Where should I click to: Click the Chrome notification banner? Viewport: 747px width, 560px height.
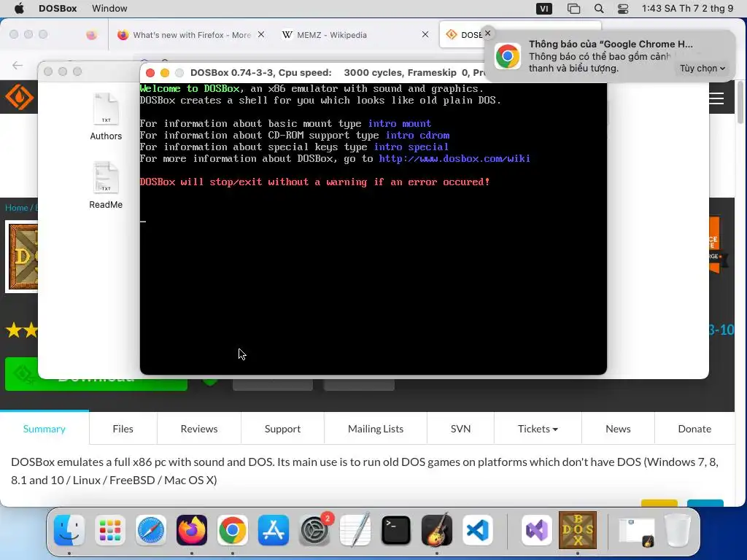click(611, 56)
